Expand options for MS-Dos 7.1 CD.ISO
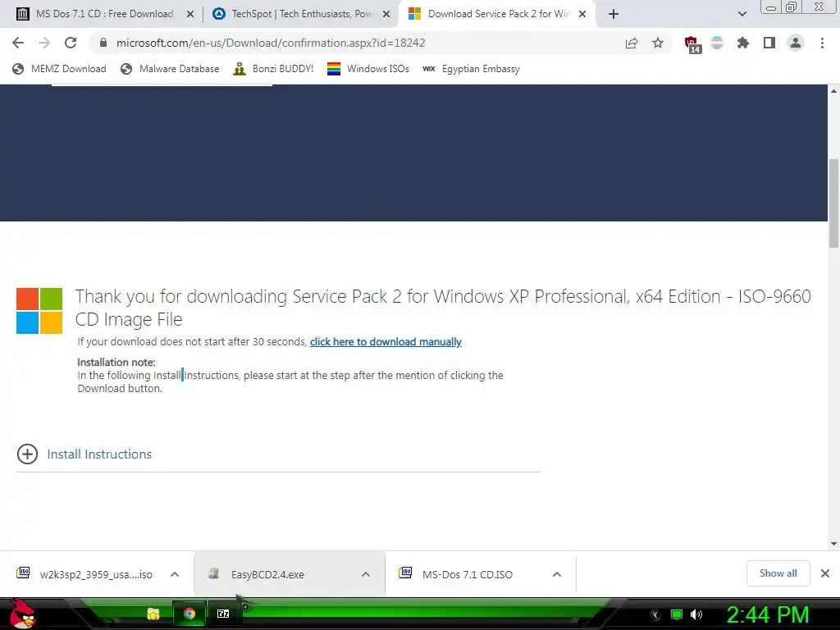Screen dimensions: 840x630 click(557, 574)
